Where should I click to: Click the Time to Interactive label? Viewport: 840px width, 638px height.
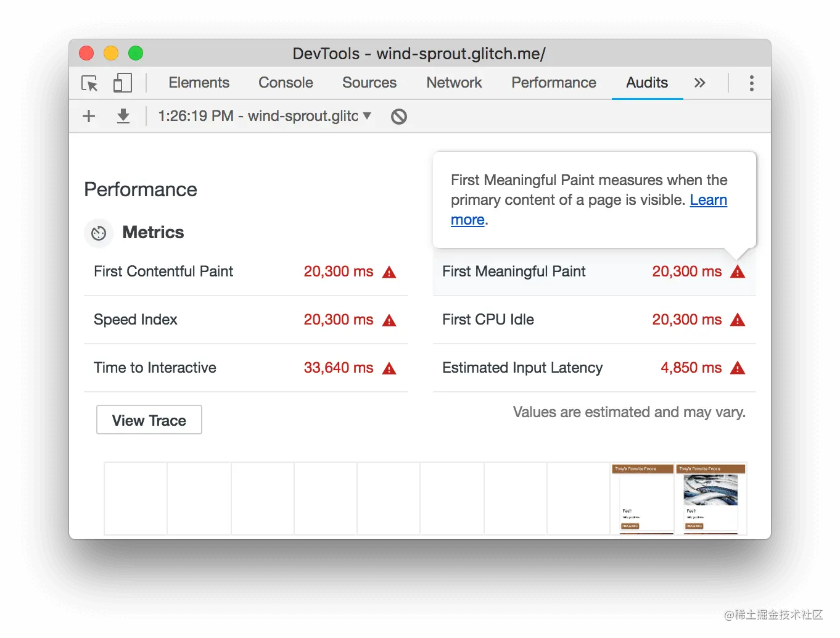point(155,368)
